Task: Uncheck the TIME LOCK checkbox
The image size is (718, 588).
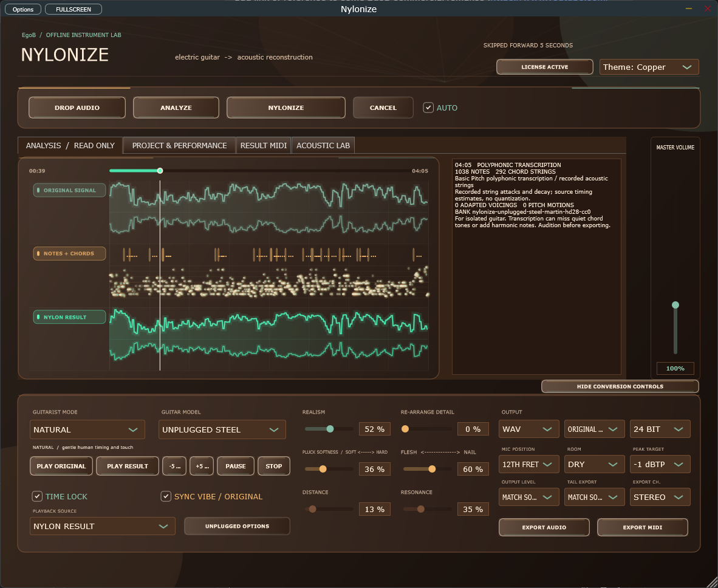Action: click(37, 496)
